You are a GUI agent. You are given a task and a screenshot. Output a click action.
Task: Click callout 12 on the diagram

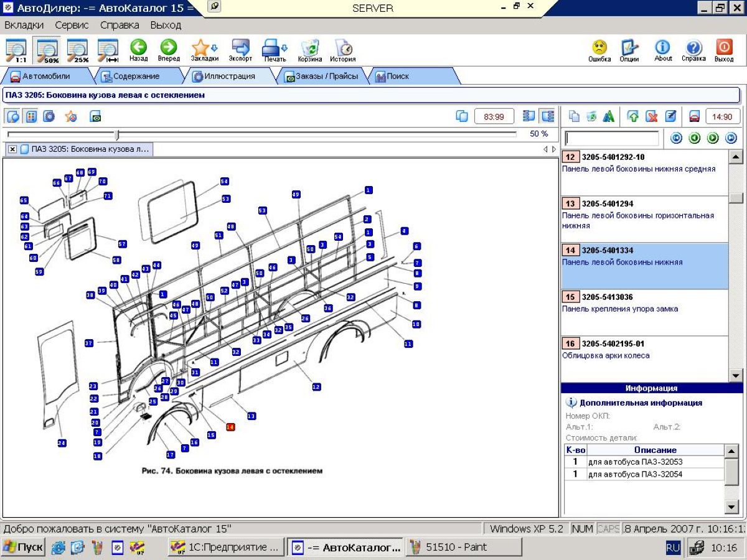coord(316,387)
